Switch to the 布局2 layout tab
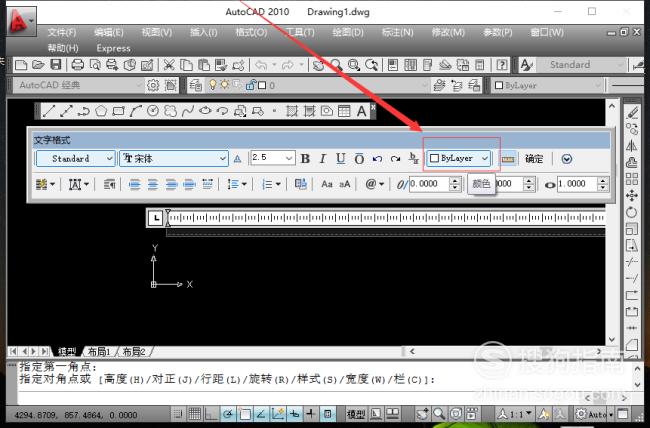The image size is (650, 428). tap(134, 352)
